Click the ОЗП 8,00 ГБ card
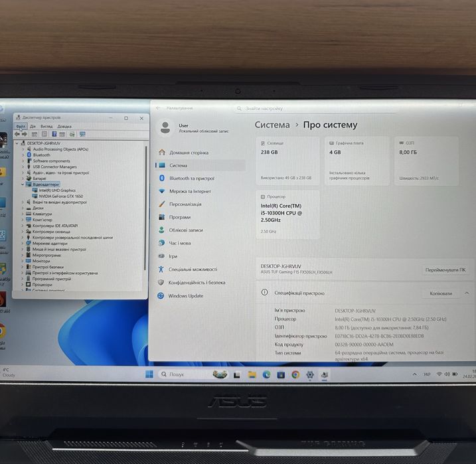 426,161
